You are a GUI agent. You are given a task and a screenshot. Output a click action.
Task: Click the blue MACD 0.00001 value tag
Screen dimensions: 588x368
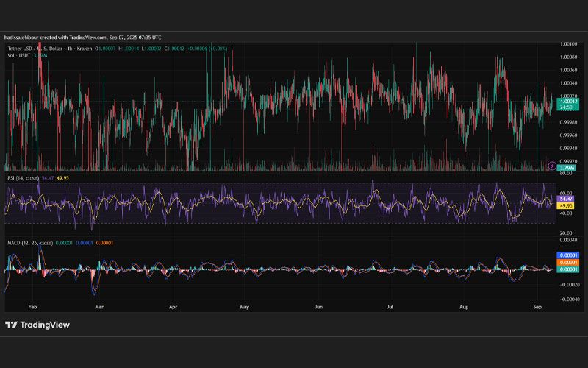[x=567, y=255]
